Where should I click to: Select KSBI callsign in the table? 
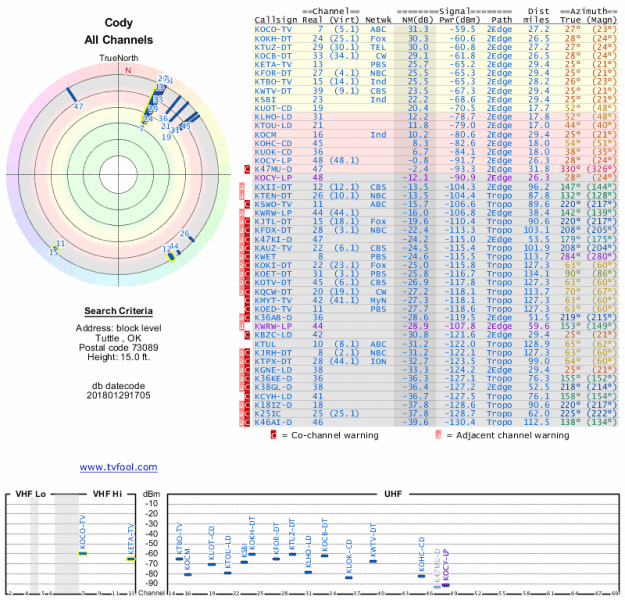(x=265, y=100)
